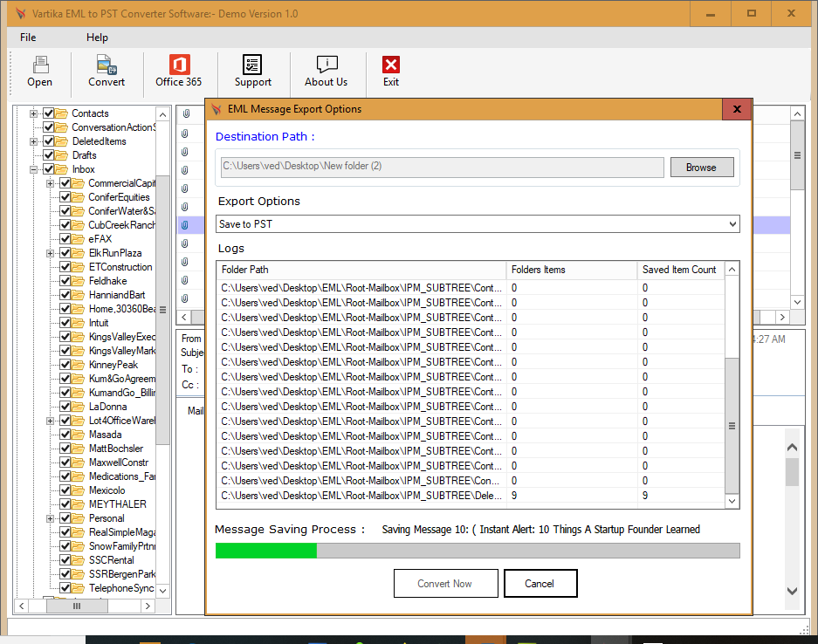Uncheck the eFAX folder checkbox

[65, 239]
